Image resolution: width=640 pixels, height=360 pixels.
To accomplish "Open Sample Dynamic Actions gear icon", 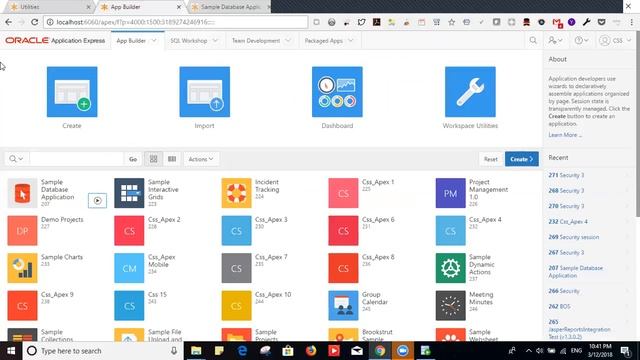I will [x=451, y=268].
